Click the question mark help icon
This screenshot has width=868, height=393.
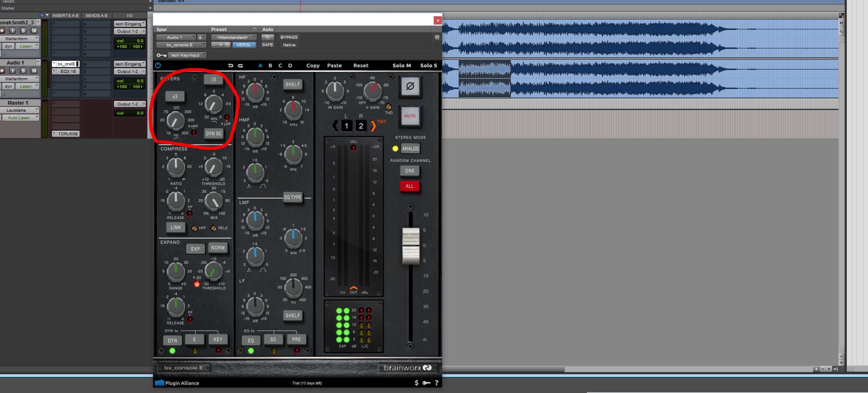436,383
